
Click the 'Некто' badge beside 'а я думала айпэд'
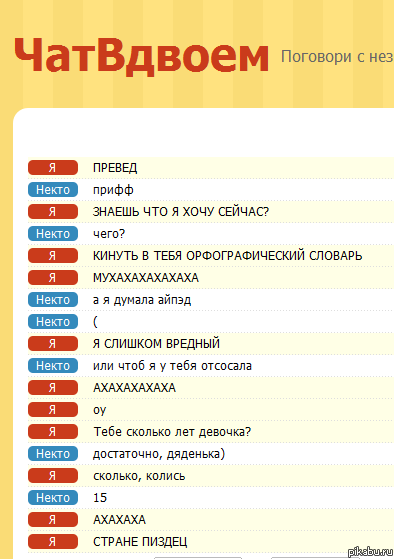click(x=53, y=300)
